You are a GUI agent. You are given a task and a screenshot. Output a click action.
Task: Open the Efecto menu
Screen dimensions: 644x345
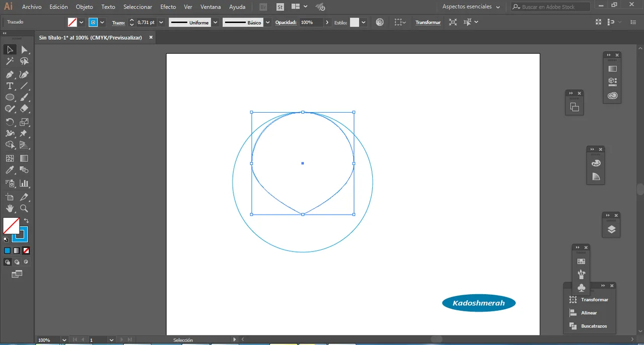[x=168, y=7]
